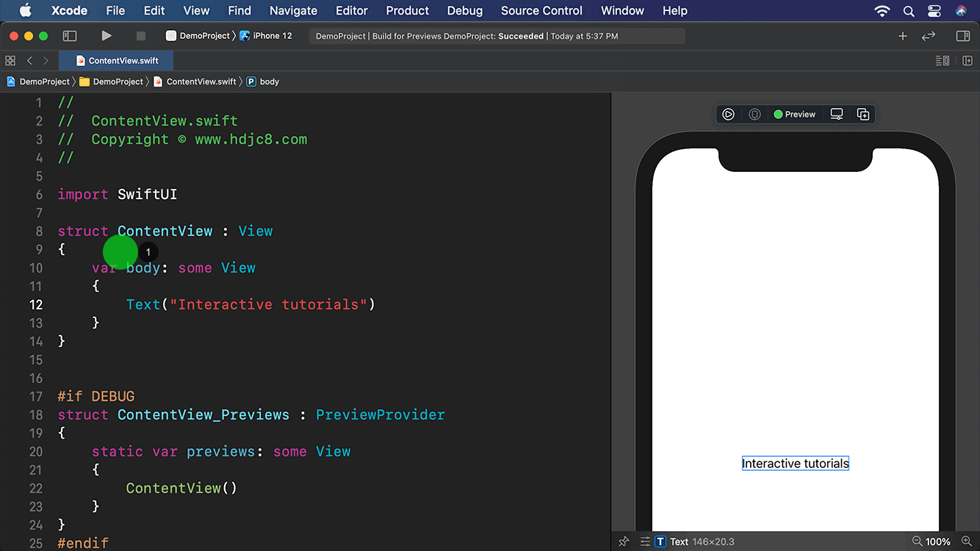Go back in editor history

29,61
